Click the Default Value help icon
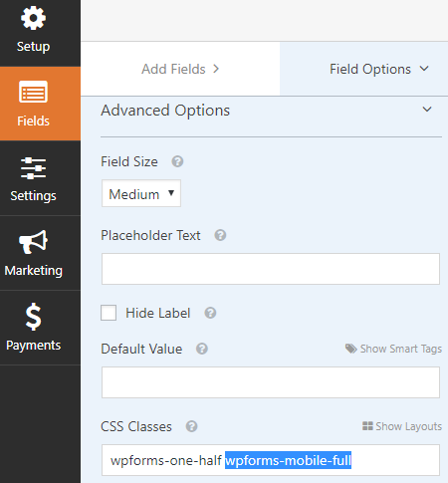 [202, 349]
